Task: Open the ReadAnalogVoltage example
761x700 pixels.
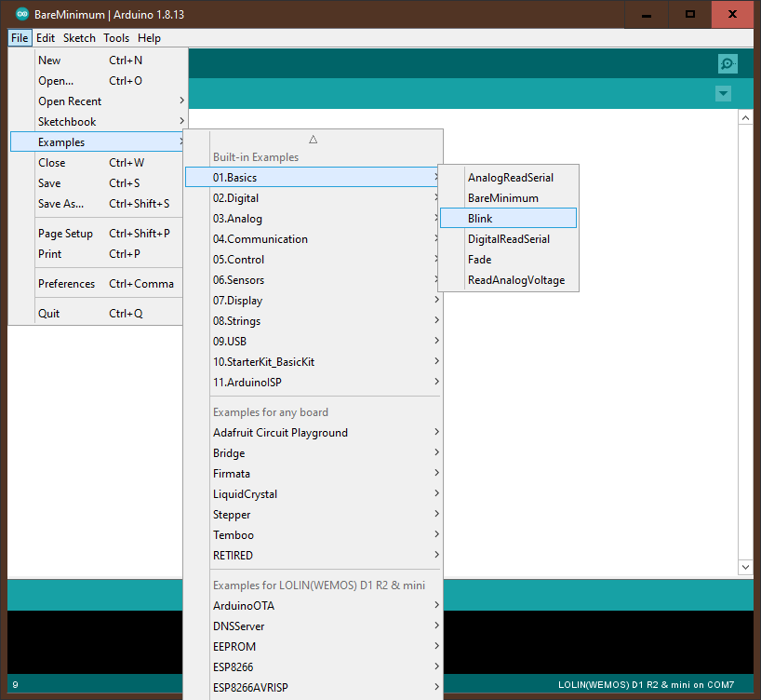Action: coord(508,280)
